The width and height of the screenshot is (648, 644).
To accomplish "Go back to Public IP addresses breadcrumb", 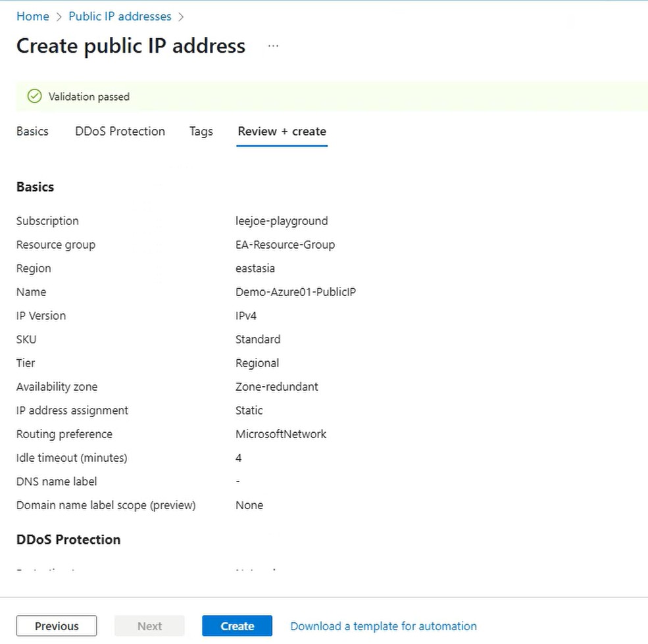I will [120, 16].
